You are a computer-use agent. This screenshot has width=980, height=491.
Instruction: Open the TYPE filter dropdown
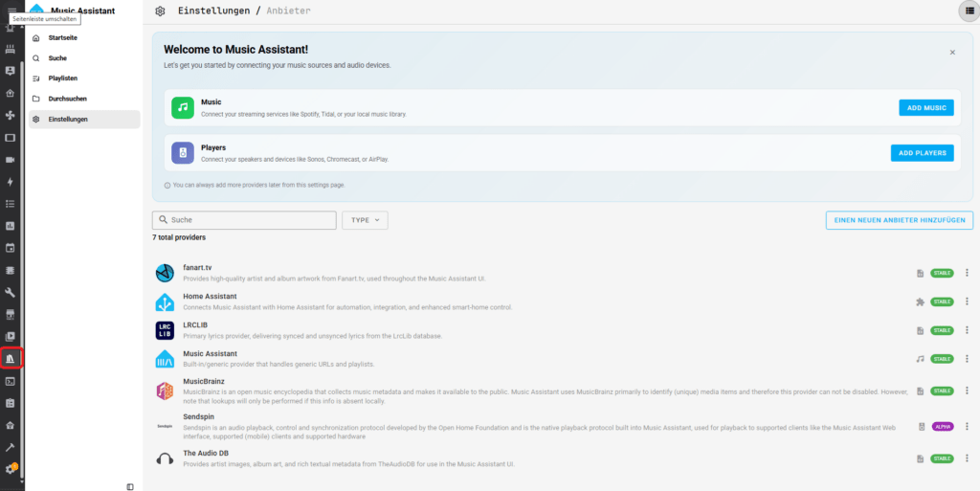tap(365, 220)
